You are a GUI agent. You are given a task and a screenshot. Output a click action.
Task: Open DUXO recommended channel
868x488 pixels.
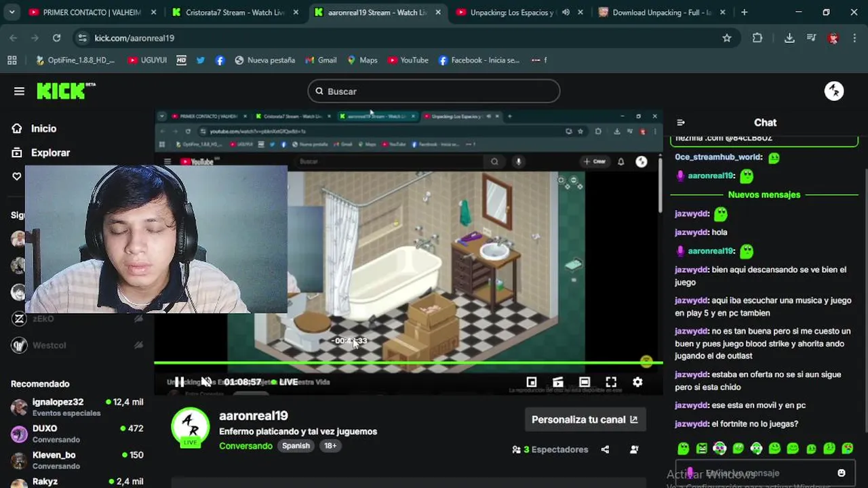77,433
